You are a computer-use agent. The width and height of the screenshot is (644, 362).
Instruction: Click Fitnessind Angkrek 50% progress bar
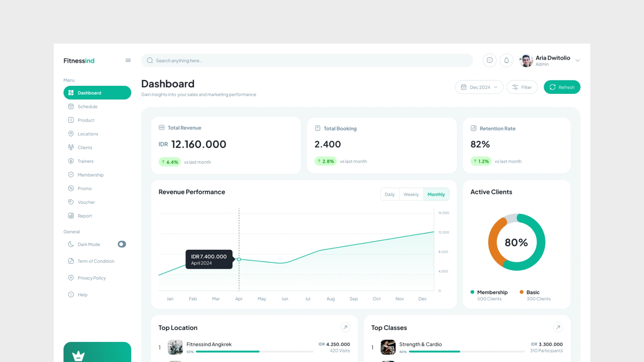255,352
